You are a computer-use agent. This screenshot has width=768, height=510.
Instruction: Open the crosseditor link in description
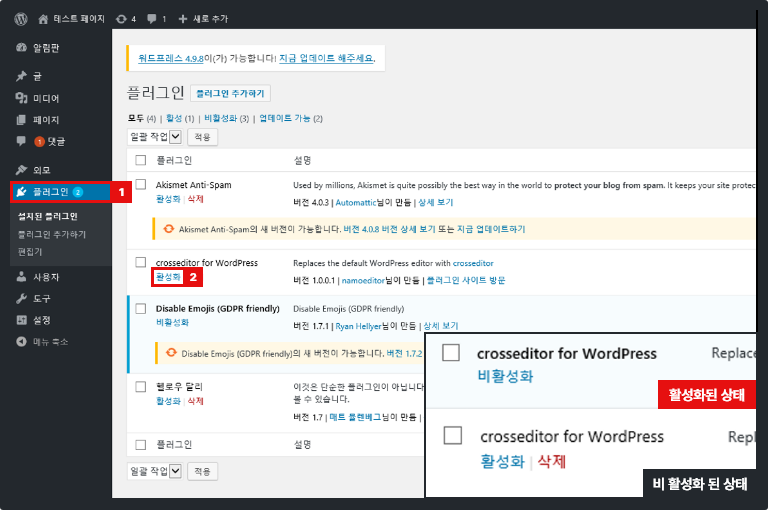[x=473, y=263]
